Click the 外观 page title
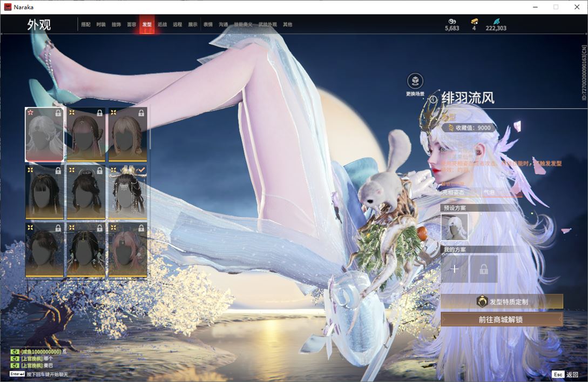 (x=39, y=25)
